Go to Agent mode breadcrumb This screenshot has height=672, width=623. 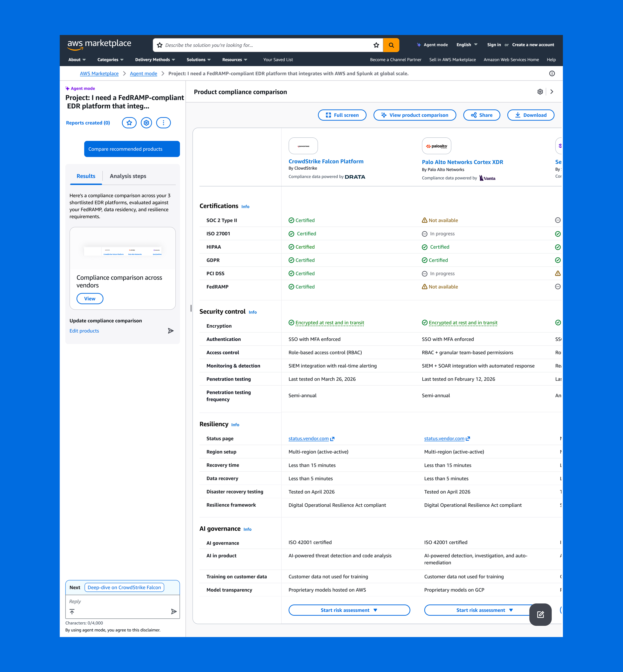pos(143,74)
